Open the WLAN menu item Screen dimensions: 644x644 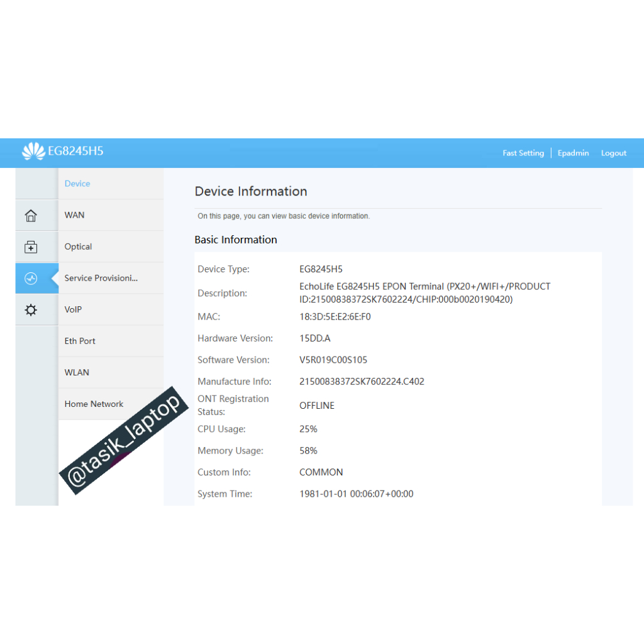(x=111, y=372)
